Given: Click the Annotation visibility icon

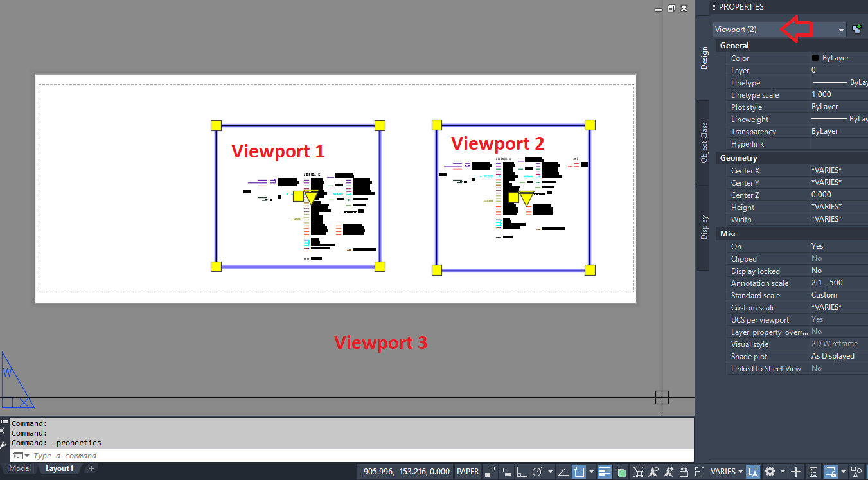Looking at the screenshot, I should tap(653, 471).
